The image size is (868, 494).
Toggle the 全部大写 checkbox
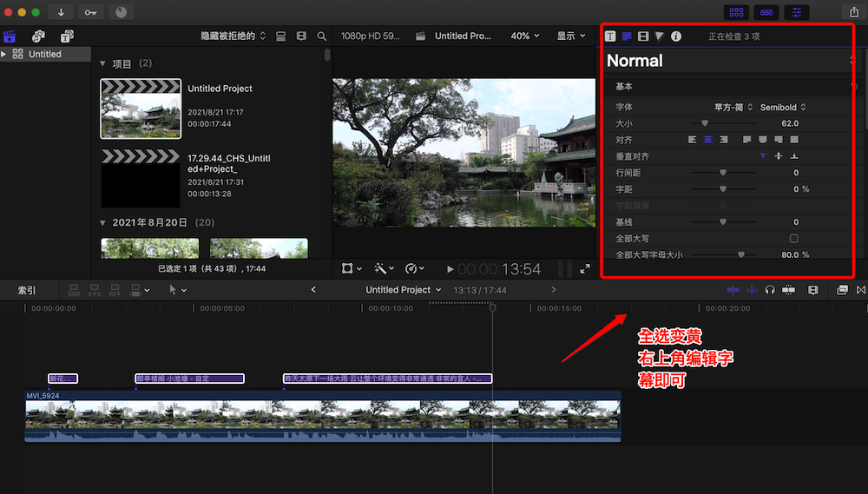coord(793,238)
